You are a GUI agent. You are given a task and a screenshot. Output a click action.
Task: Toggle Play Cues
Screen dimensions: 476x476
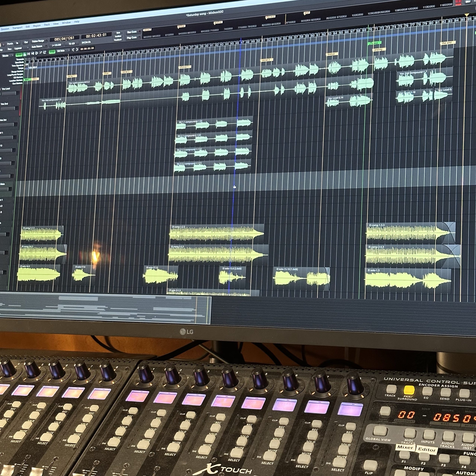[134, 37]
